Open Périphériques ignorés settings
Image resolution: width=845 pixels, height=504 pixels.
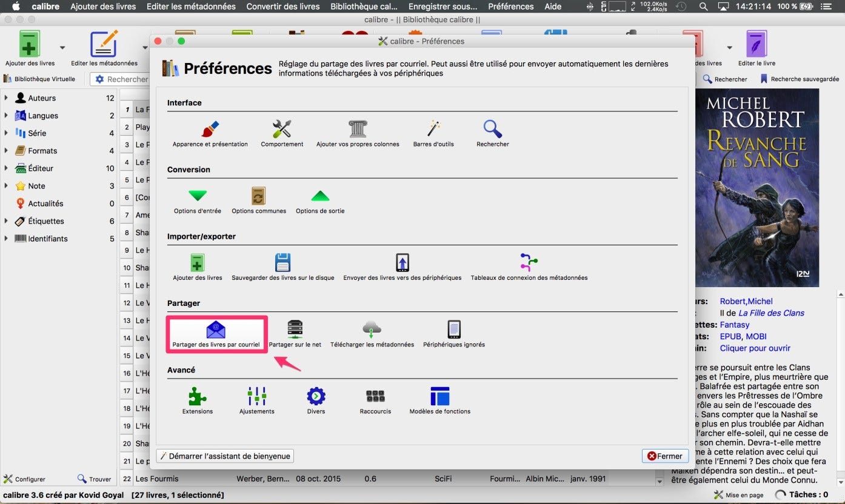coord(454,334)
